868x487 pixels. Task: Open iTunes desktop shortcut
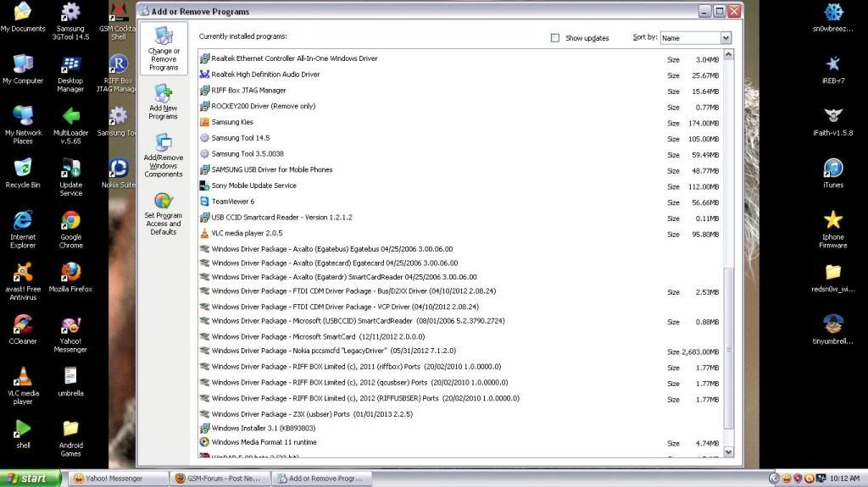(833, 168)
